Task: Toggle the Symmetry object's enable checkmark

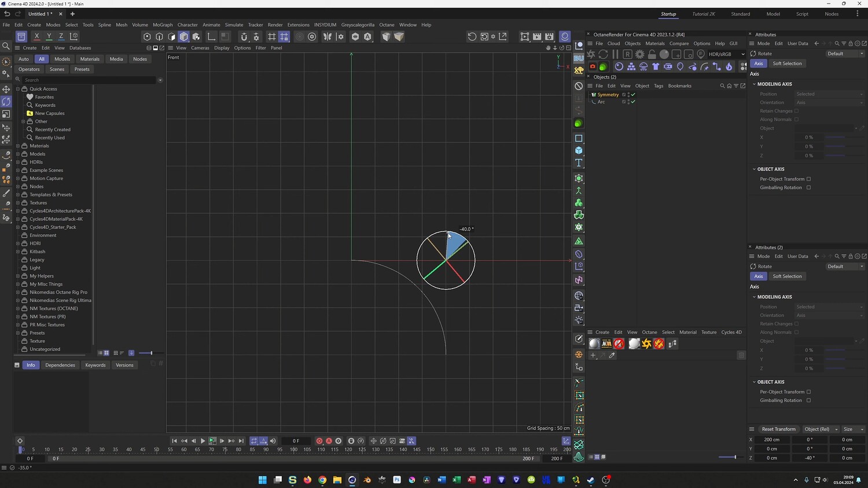Action: click(x=633, y=95)
